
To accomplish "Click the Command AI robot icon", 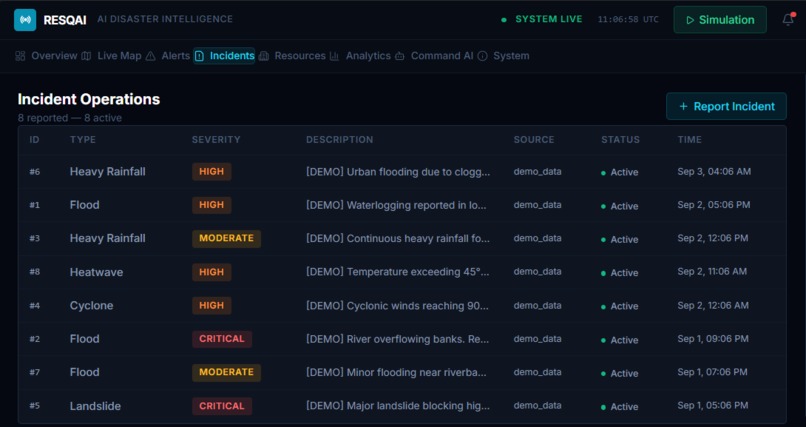I will tap(399, 56).
